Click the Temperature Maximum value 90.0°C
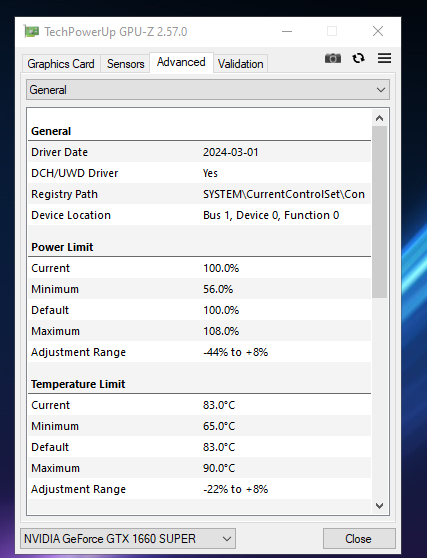 [x=219, y=468]
